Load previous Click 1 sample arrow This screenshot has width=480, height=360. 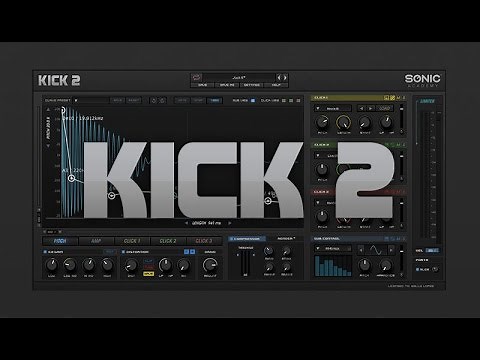pos(361,108)
